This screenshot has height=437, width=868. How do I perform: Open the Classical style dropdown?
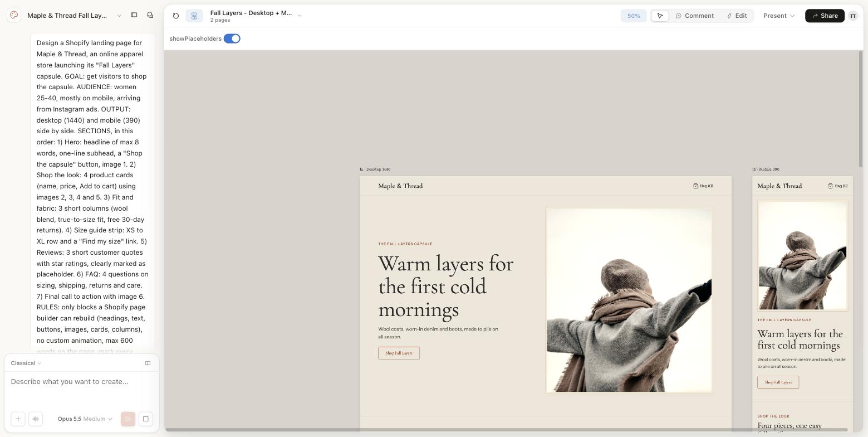click(26, 363)
